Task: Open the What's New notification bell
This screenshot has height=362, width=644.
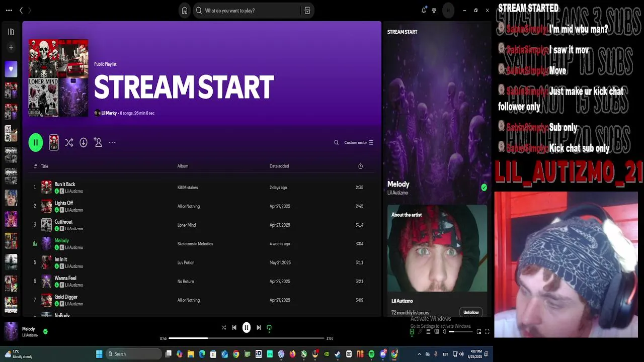Action: pos(424,11)
